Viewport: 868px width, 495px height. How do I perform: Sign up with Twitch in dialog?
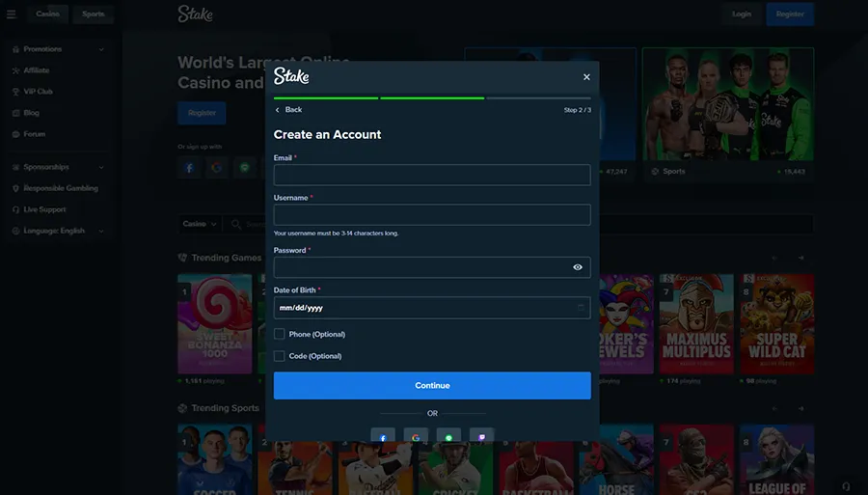coord(481,434)
